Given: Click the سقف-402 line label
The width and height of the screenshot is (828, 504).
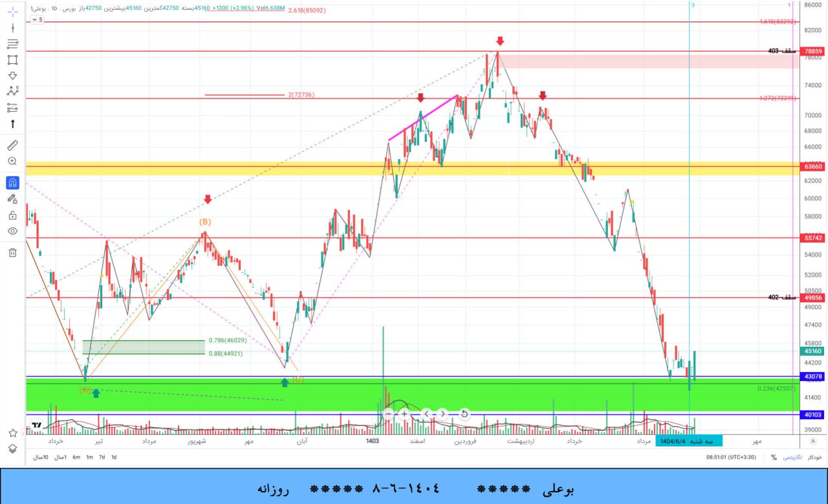Looking at the screenshot, I should pos(782,298).
